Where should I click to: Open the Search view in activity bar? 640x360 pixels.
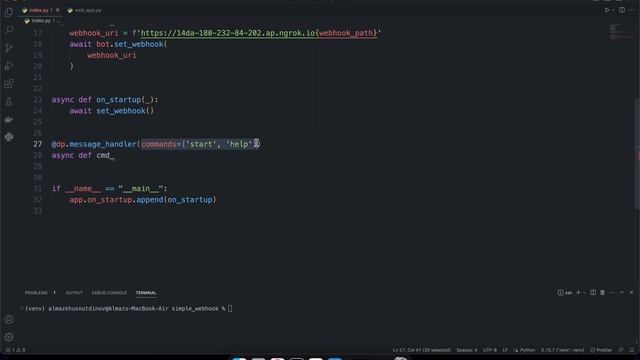point(9,30)
